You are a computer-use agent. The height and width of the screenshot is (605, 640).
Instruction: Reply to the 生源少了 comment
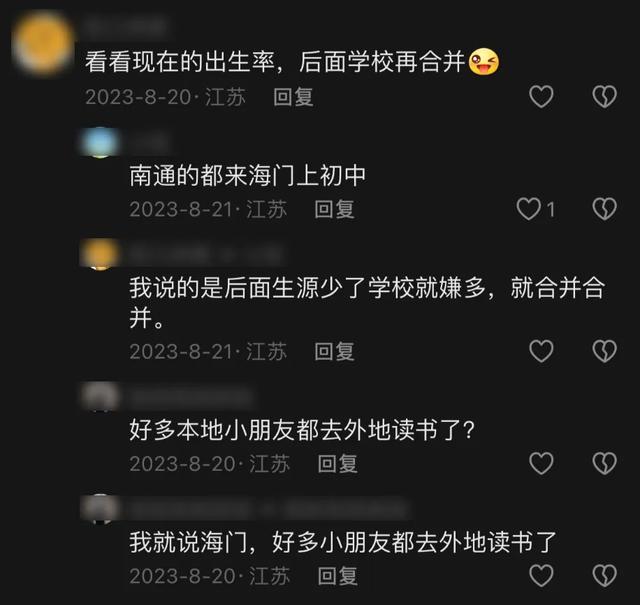coord(334,351)
